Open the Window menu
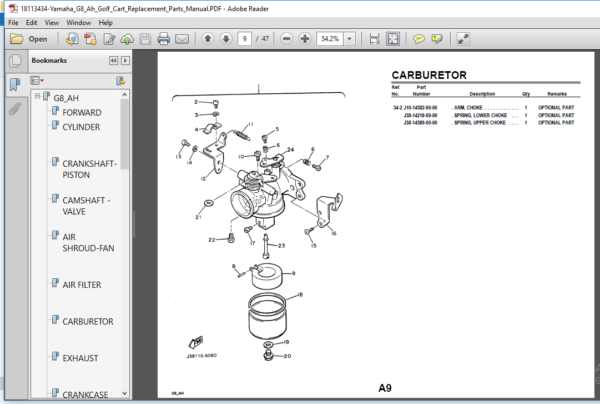600x404 pixels. (x=78, y=23)
